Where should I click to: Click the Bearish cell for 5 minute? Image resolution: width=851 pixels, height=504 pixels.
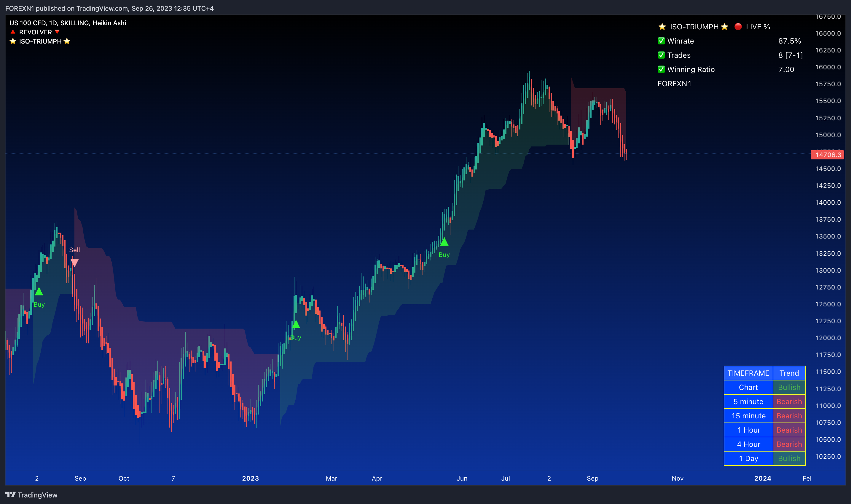789,401
